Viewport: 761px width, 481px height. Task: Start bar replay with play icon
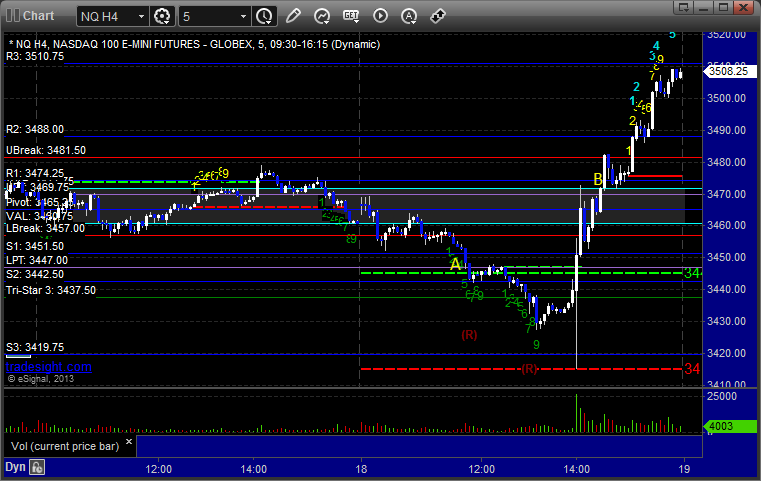click(380, 16)
